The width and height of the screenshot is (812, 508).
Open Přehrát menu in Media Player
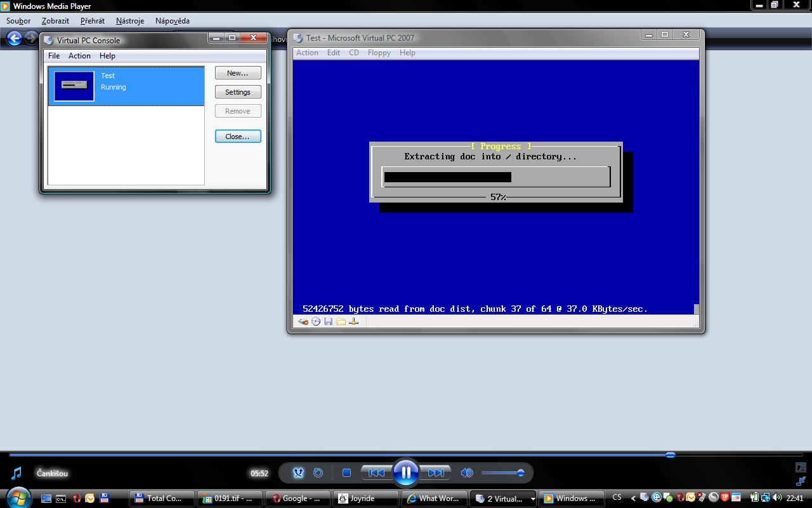tap(93, 20)
